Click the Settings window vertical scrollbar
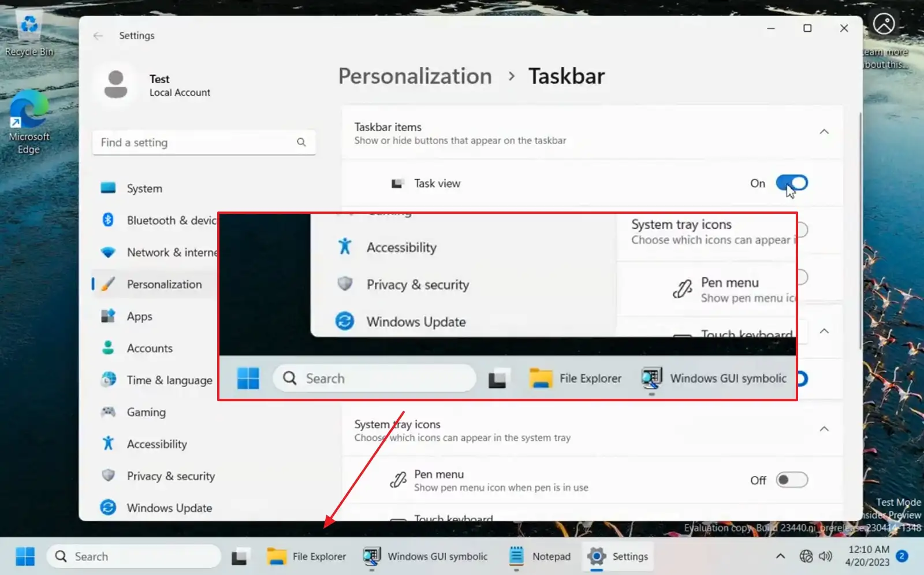Image resolution: width=924 pixels, height=575 pixels. (x=860, y=231)
